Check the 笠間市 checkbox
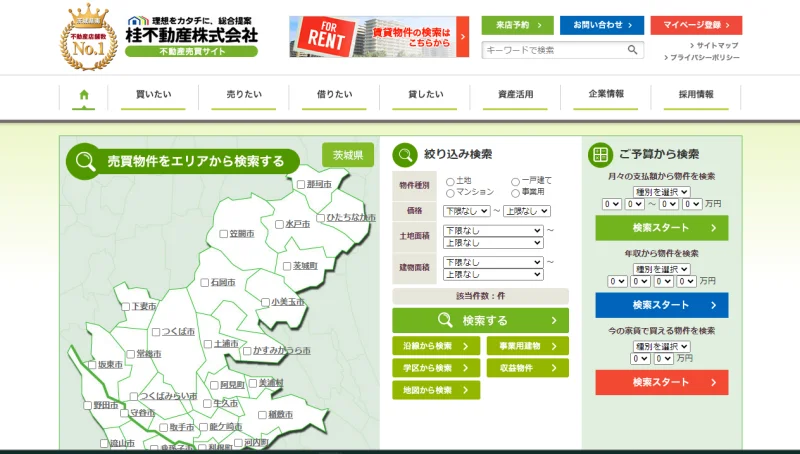 pyautogui.click(x=223, y=234)
